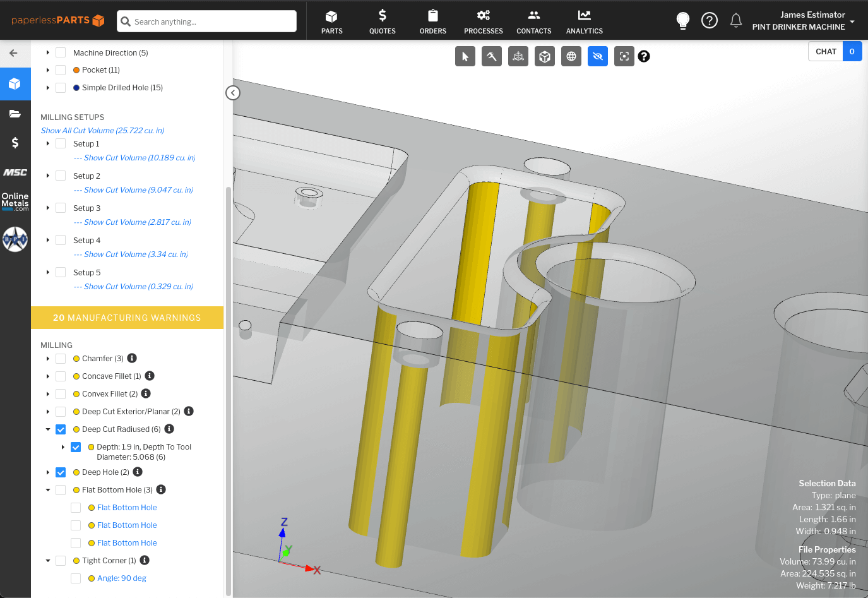This screenshot has height=598, width=868.
Task: Uncheck the Depth: 1.9 in sub-item checkbox
Action: 76,447
